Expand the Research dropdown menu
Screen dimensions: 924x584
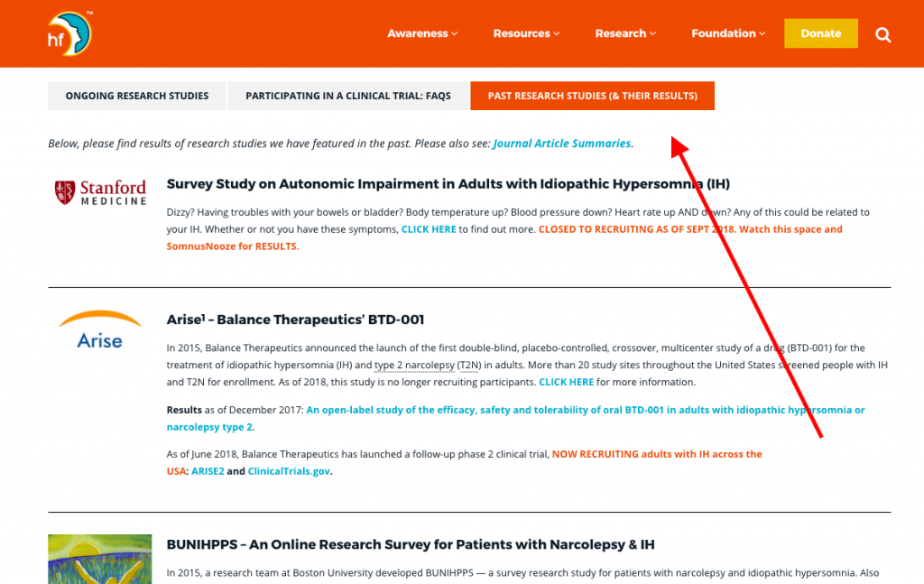tap(625, 33)
